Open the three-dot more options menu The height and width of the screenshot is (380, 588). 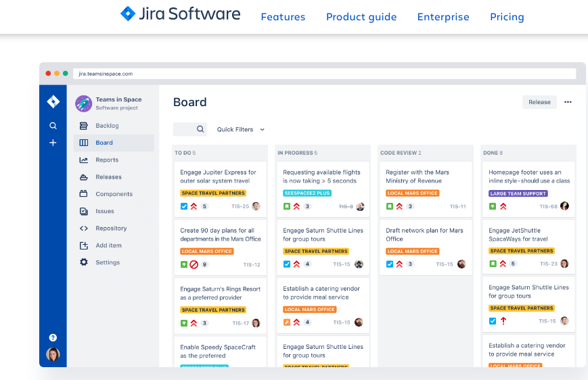coord(568,102)
